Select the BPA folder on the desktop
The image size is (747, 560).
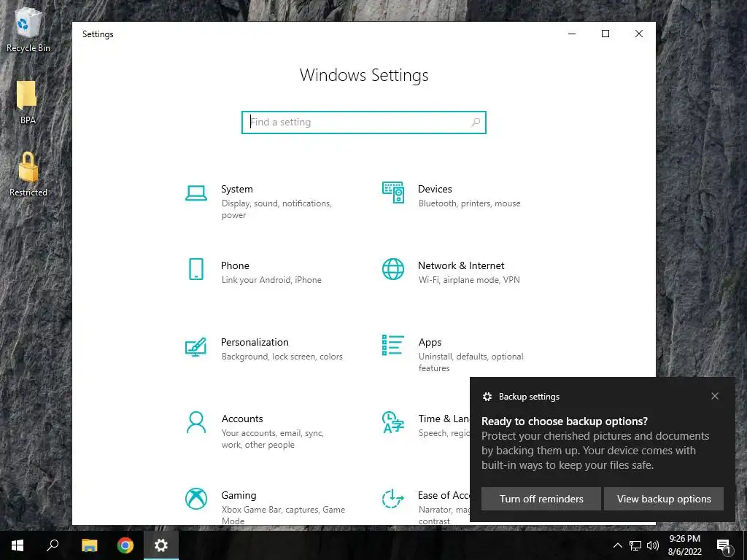click(28, 102)
